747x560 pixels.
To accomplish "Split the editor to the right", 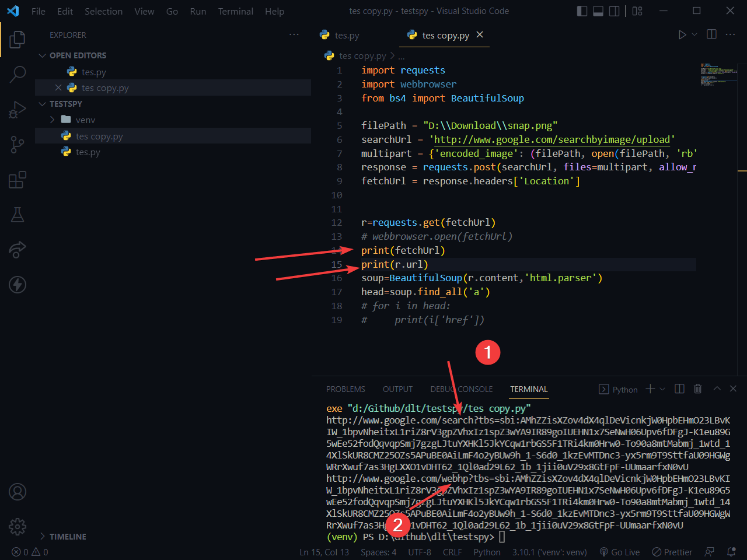I will (x=711, y=35).
